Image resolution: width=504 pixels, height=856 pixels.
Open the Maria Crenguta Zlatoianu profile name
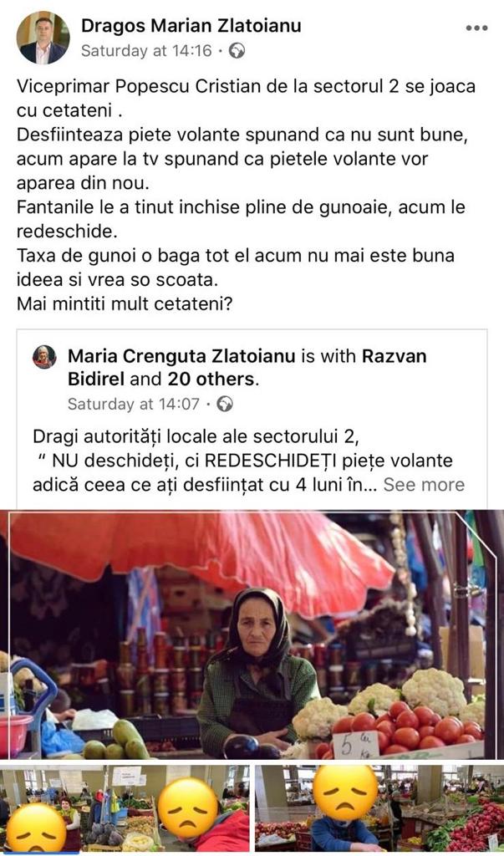(181, 356)
